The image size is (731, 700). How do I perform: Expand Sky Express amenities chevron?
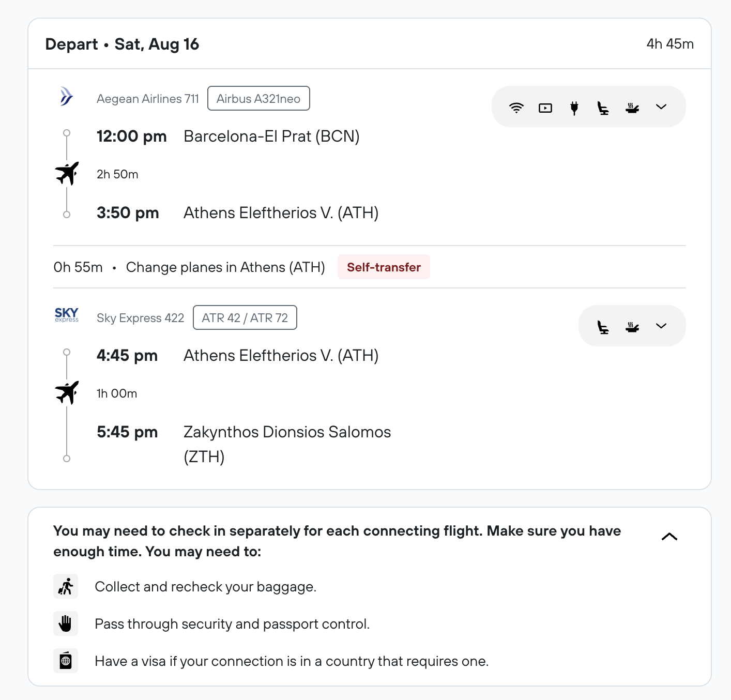pyautogui.click(x=661, y=326)
